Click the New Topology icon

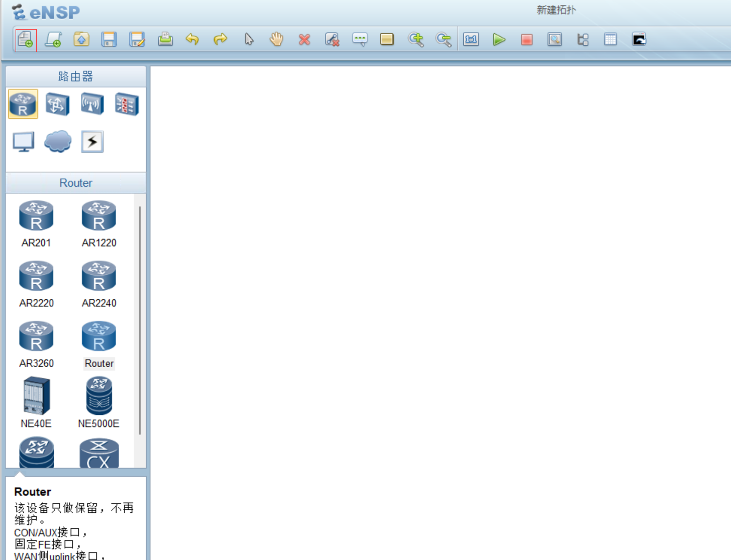tap(26, 40)
